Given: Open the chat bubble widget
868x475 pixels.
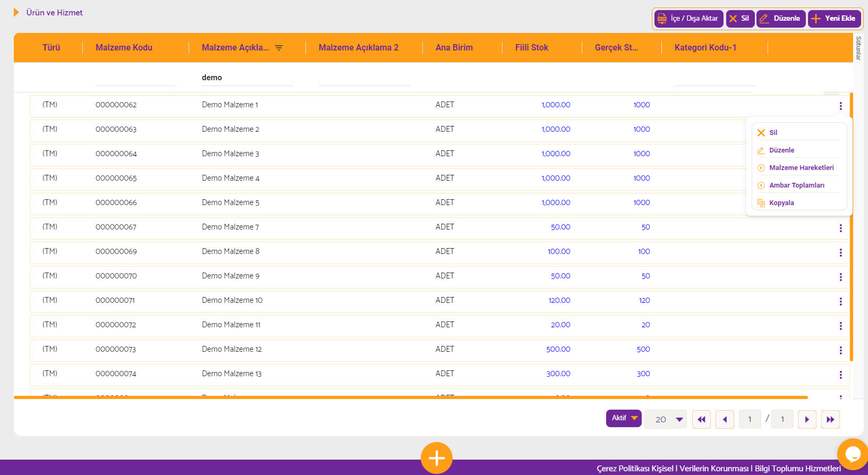Looking at the screenshot, I should pos(853,454).
